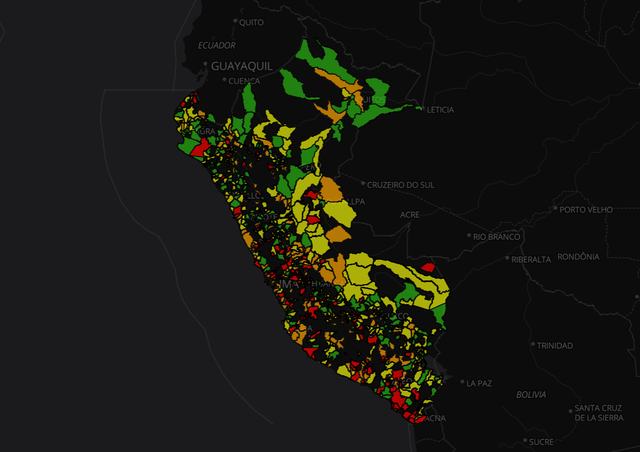Screen dimensions: 640x452
Task: Select the CUENCA city label
Action: coord(244,81)
